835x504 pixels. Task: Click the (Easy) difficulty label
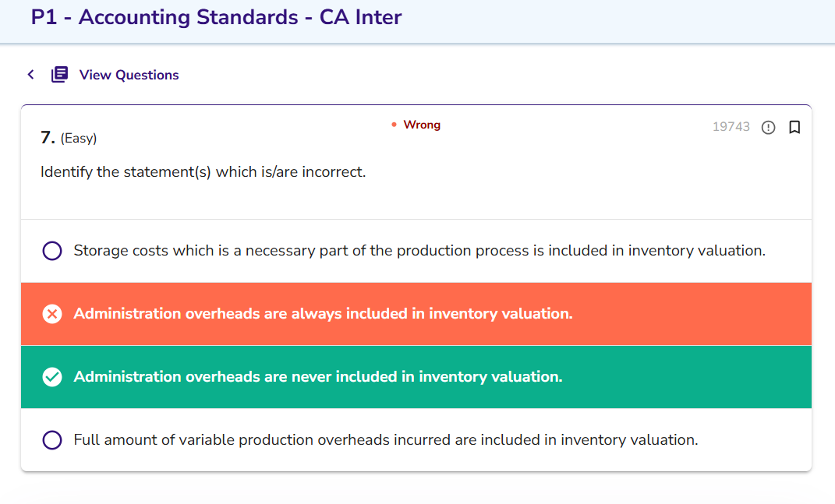[78, 139]
